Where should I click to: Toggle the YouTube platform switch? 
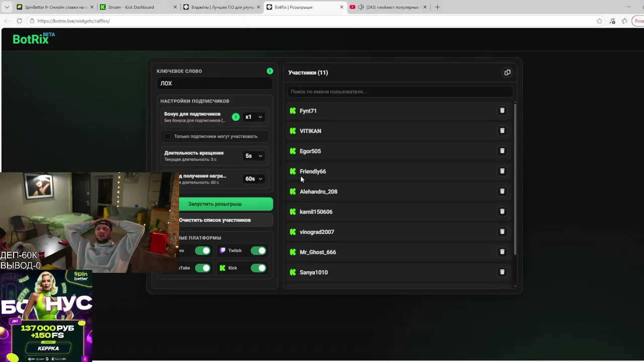pos(203,268)
